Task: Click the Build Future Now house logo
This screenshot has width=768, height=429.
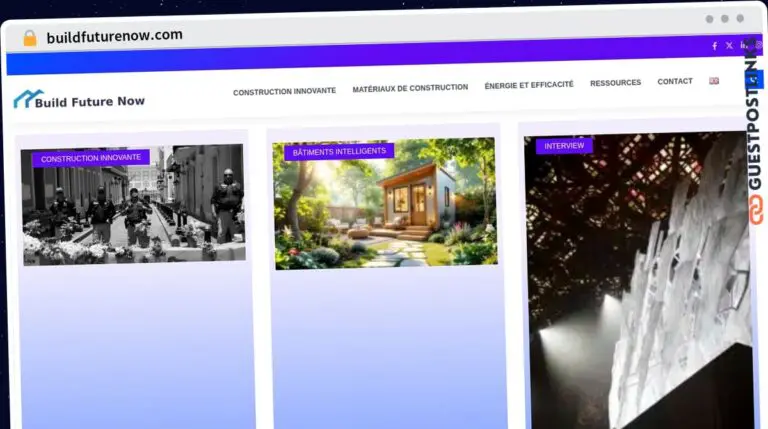Action: coord(22,99)
